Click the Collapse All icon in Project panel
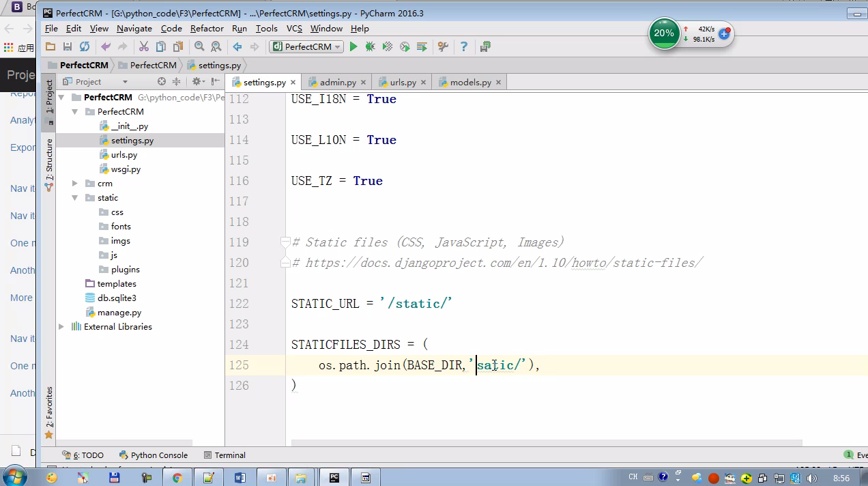 coord(176,82)
